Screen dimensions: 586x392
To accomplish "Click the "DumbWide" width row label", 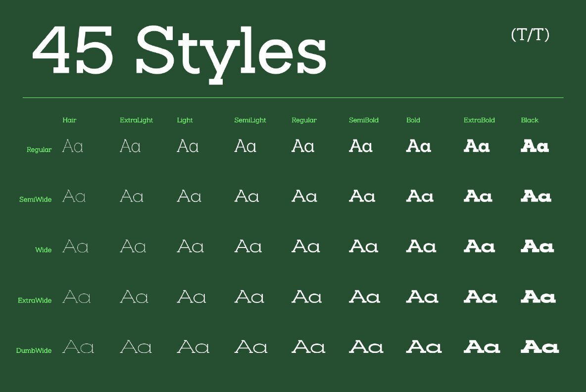I will pos(34,350).
